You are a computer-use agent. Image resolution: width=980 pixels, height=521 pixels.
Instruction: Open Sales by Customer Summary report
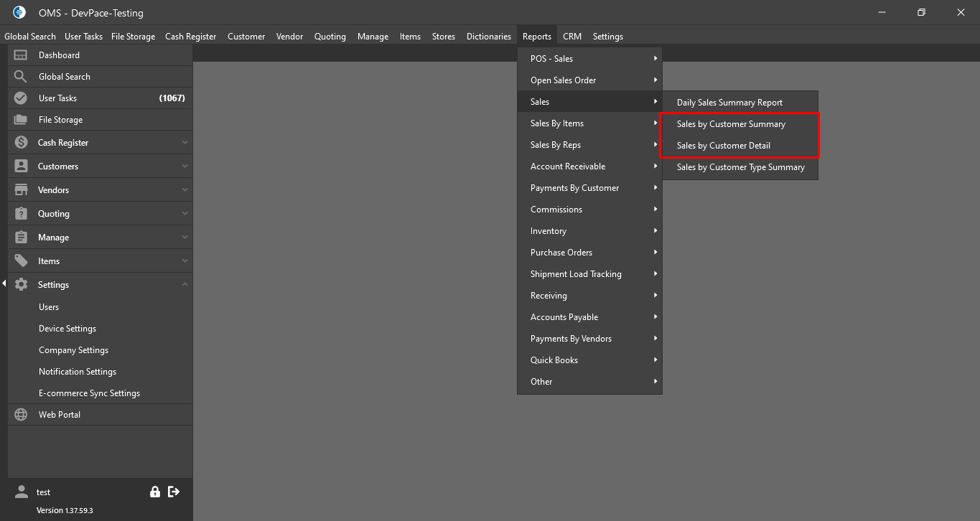click(x=731, y=124)
